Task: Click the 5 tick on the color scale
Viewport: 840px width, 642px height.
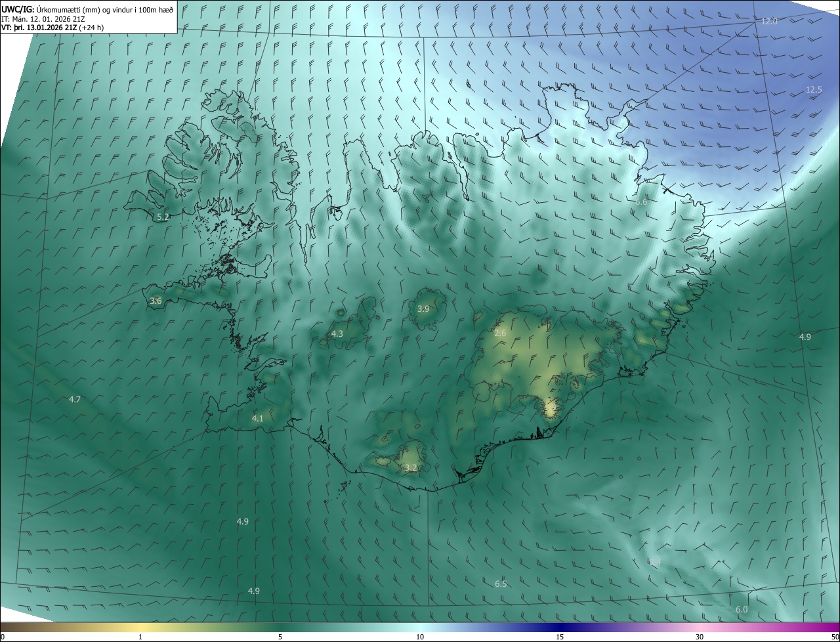Action: point(280,637)
